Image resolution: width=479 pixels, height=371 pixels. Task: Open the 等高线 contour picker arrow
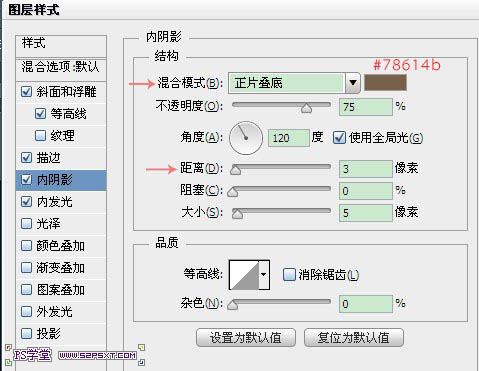pos(264,275)
